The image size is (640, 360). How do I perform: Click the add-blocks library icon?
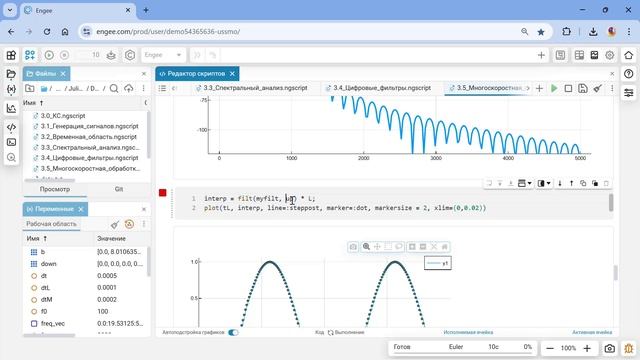[x=30, y=55]
